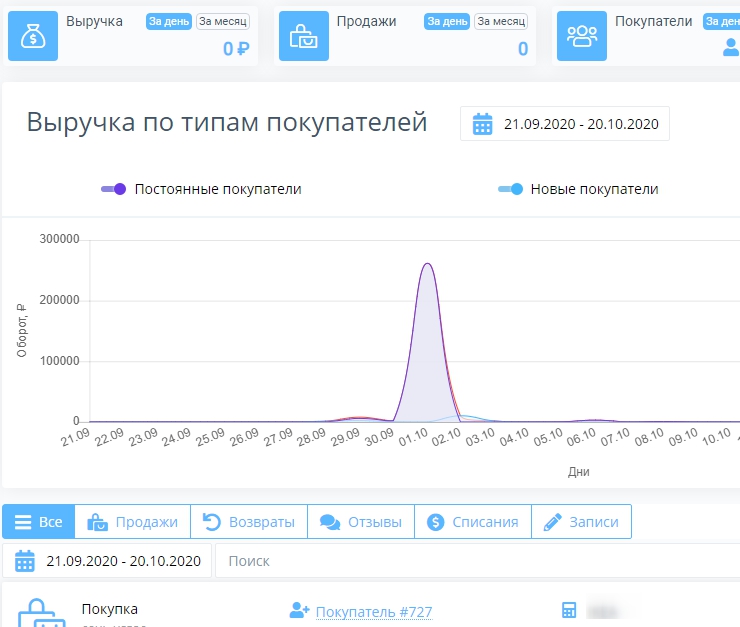The height and width of the screenshot is (627, 740).
Task: Open the Возвраты tab
Action: [249, 522]
